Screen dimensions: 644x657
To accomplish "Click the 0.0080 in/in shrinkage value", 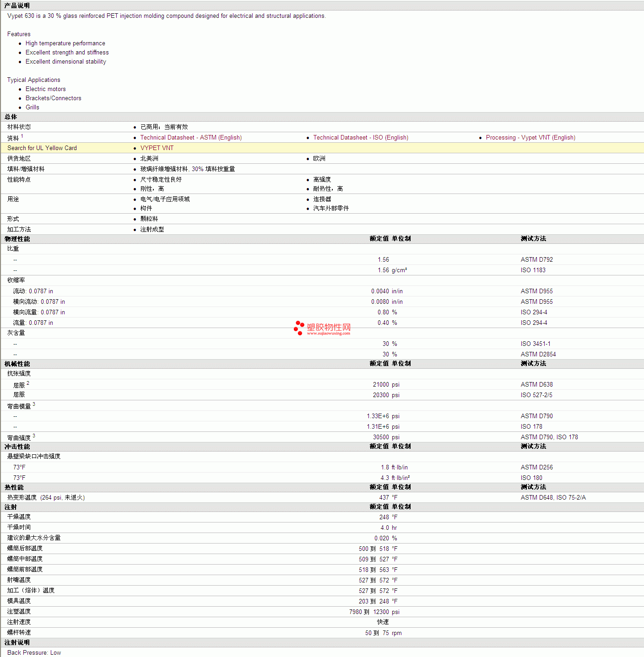I will click(387, 302).
